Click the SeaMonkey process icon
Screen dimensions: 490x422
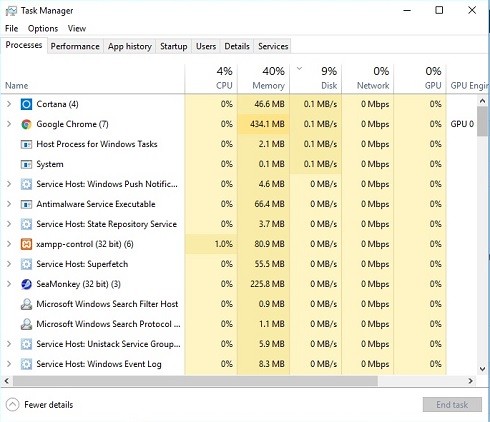point(26,284)
